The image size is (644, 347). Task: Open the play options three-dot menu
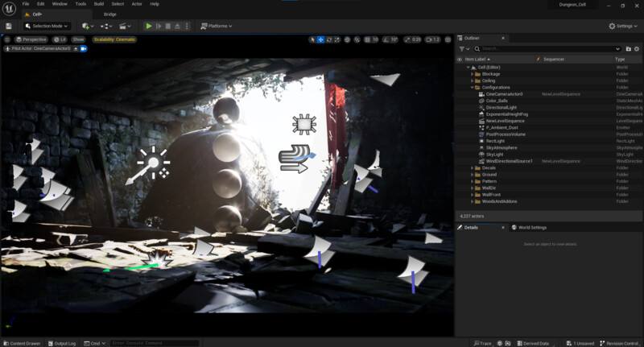click(187, 26)
